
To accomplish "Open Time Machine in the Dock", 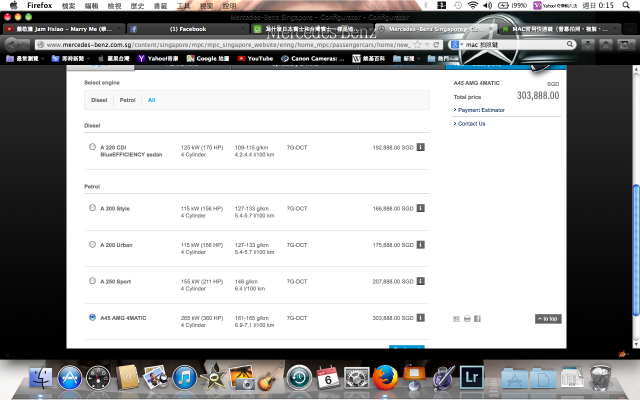I will (299, 377).
